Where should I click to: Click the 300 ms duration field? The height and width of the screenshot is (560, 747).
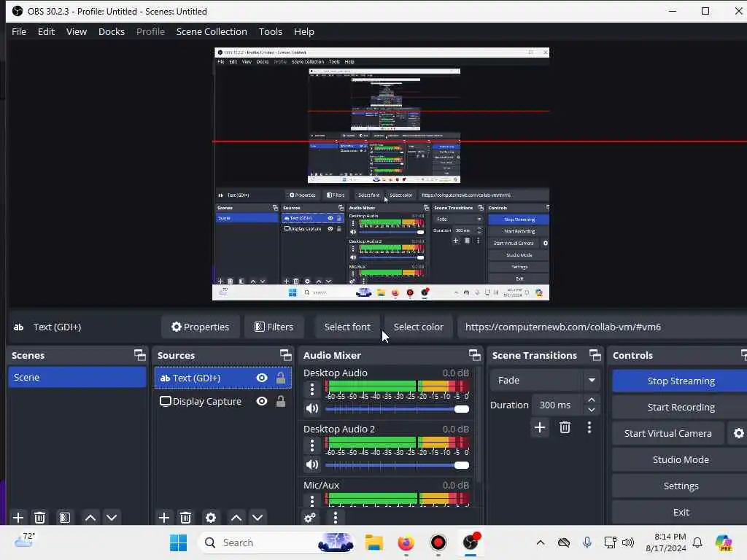tap(557, 405)
